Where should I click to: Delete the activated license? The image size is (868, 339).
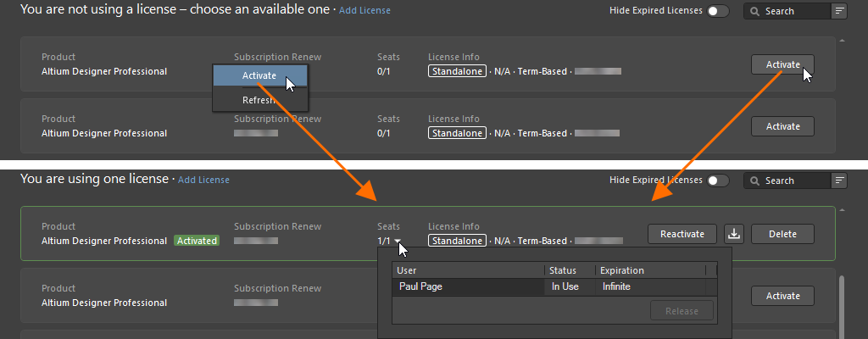pos(782,234)
